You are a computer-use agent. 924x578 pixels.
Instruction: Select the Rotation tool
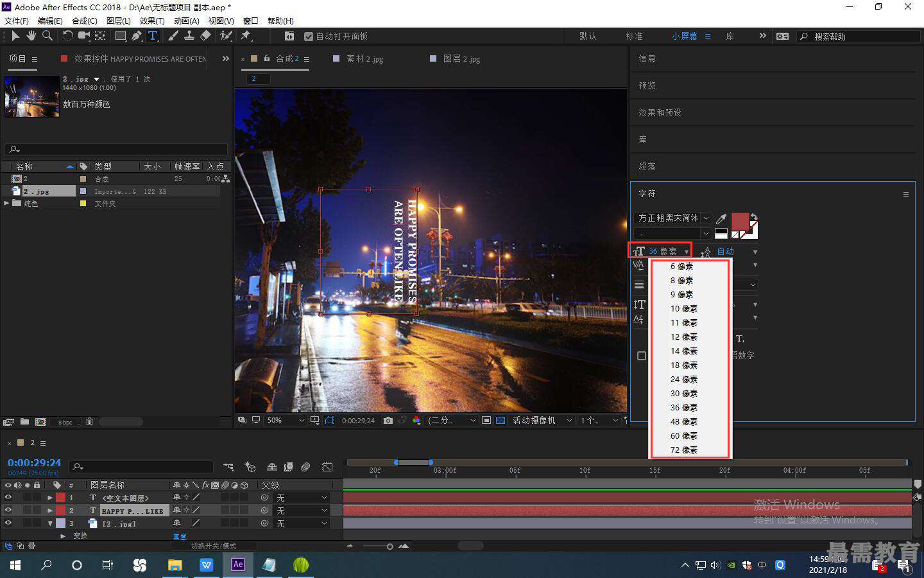click(68, 36)
